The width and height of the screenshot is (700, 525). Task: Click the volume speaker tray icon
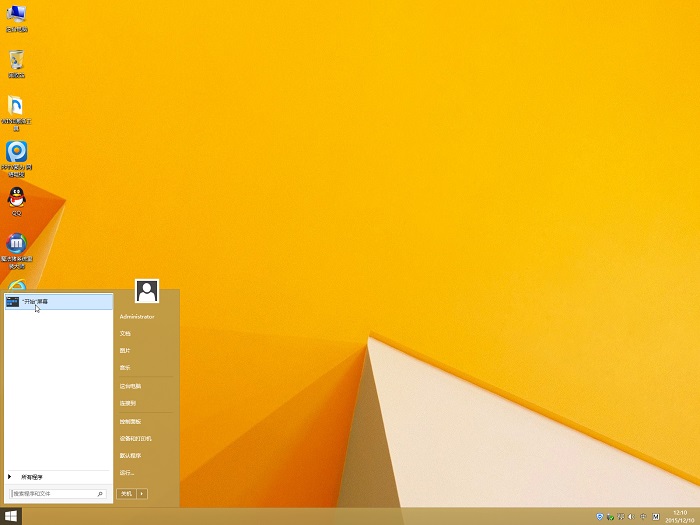point(632,517)
